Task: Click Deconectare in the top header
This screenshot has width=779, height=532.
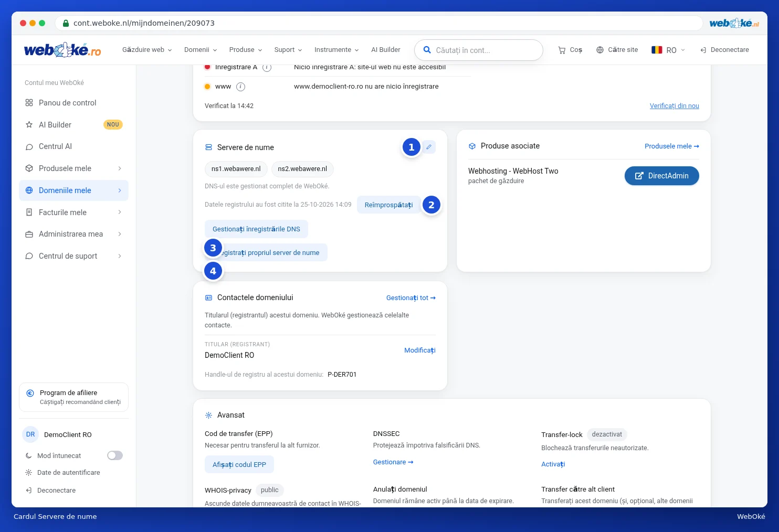Action: (x=724, y=50)
